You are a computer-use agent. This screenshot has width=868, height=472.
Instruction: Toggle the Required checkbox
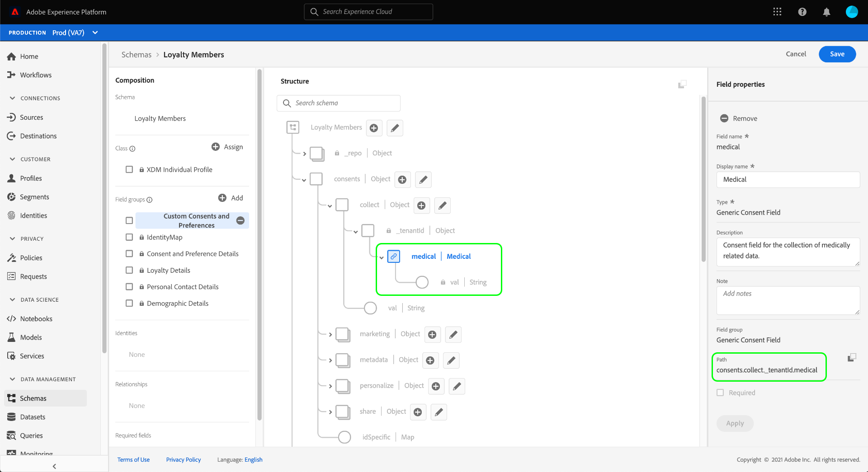pyautogui.click(x=720, y=393)
